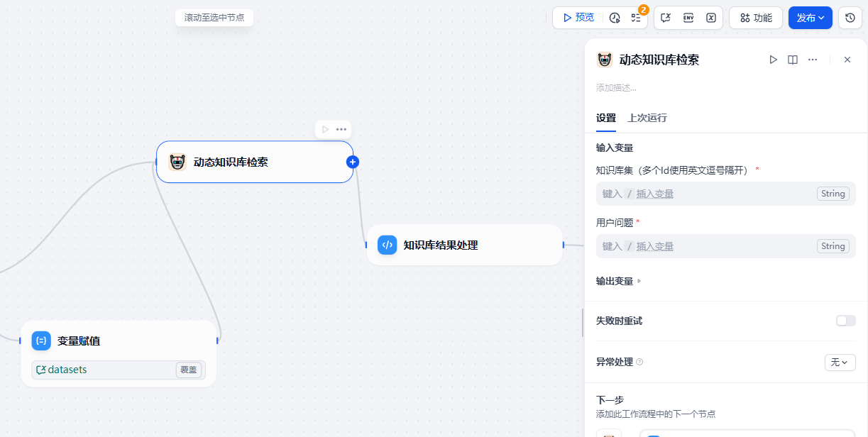Open the 功能 features panel
The height and width of the screenshot is (437, 868).
[x=755, y=18]
